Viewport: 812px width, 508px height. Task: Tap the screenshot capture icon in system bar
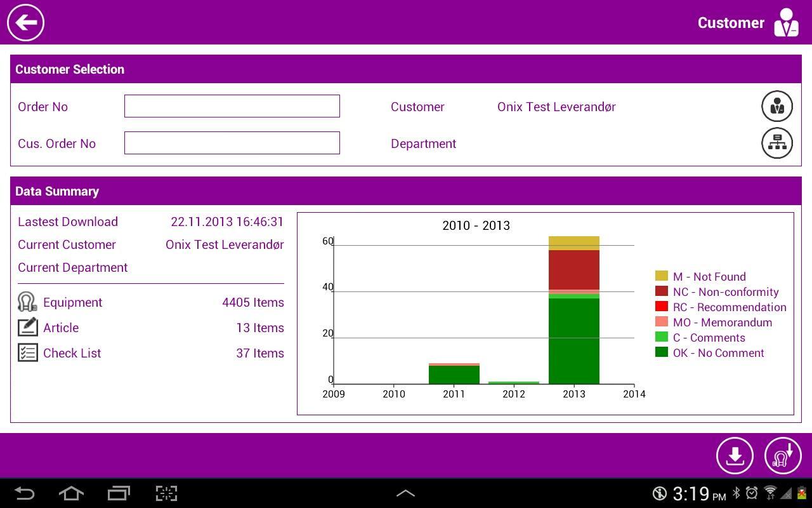point(166,493)
